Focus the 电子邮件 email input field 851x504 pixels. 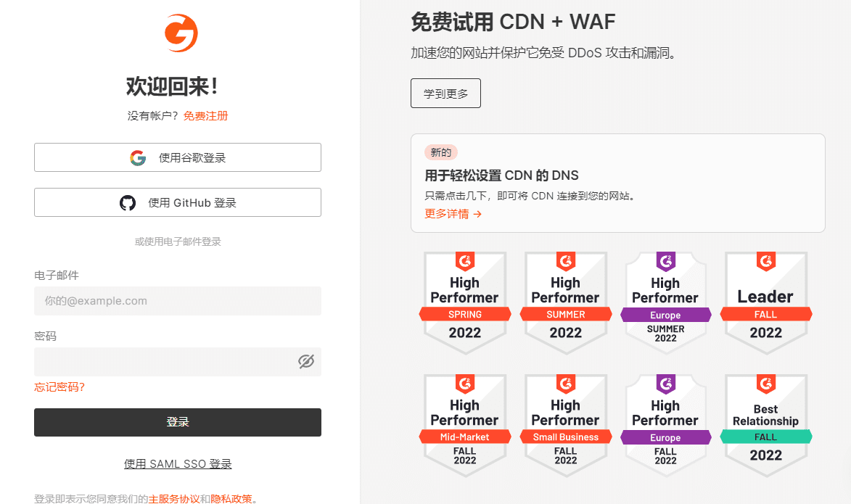(178, 301)
